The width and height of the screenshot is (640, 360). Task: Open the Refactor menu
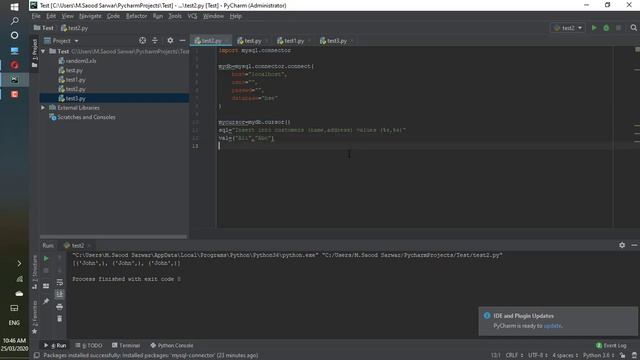click(136, 16)
